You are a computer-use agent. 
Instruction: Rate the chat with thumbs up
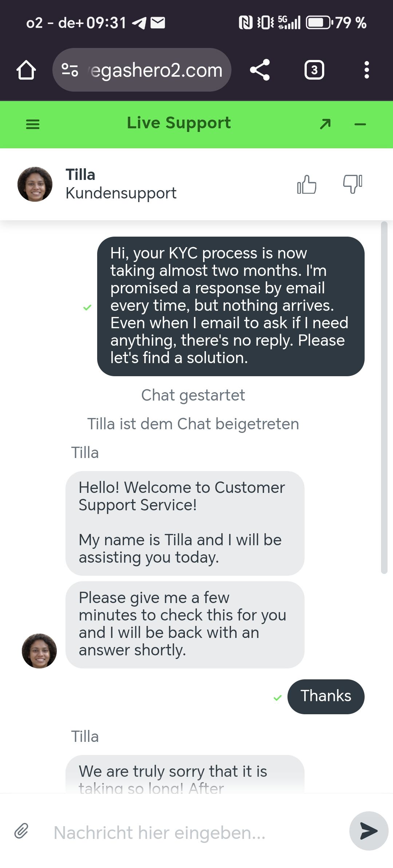pyautogui.click(x=307, y=184)
